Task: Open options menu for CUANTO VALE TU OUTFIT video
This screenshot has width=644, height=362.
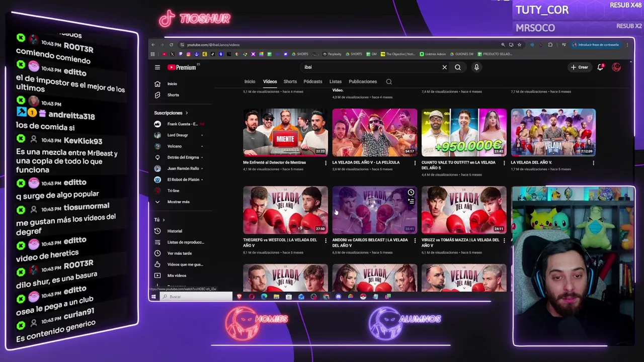Action: (x=504, y=163)
